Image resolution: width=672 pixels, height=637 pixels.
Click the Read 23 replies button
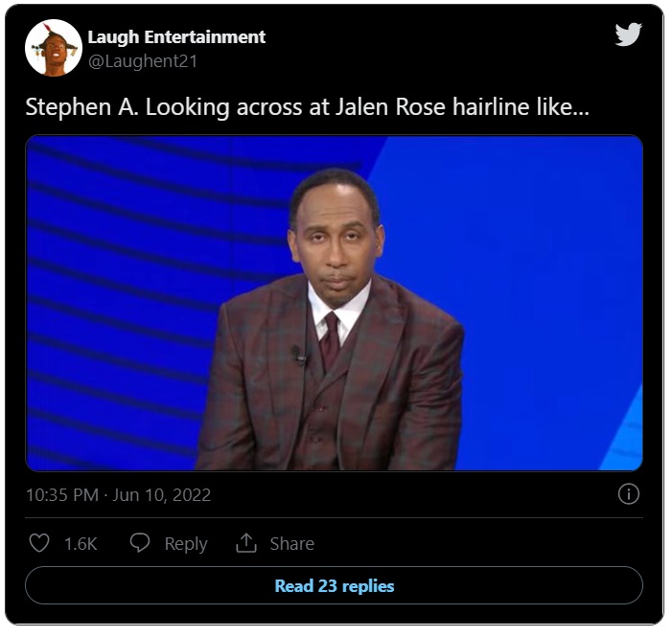tap(334, 585)
